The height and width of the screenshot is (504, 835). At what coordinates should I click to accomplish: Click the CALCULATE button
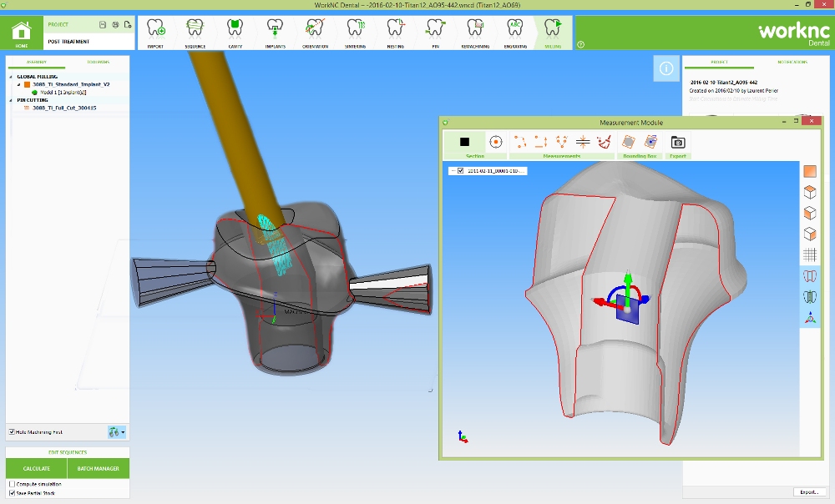(x=36, y=468)
